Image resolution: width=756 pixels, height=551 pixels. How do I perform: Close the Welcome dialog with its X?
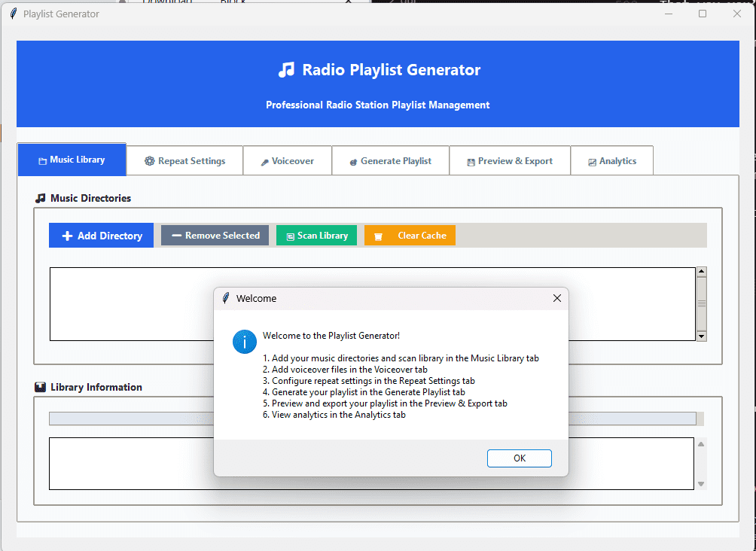tap(556, 298)
